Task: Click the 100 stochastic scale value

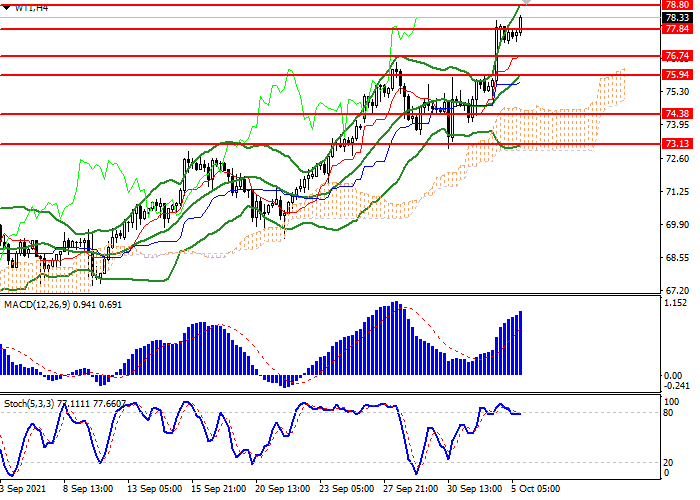Action: [672, 402]
